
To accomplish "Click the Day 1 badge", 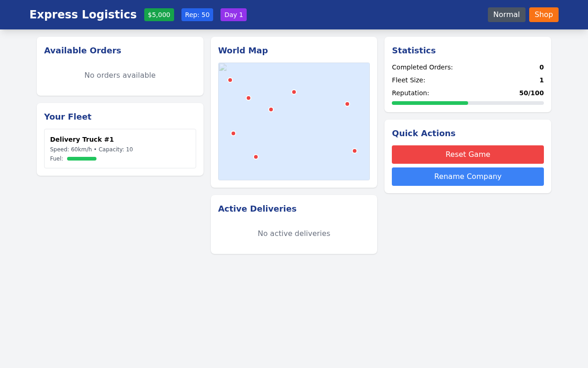I will tap(233, 15).
